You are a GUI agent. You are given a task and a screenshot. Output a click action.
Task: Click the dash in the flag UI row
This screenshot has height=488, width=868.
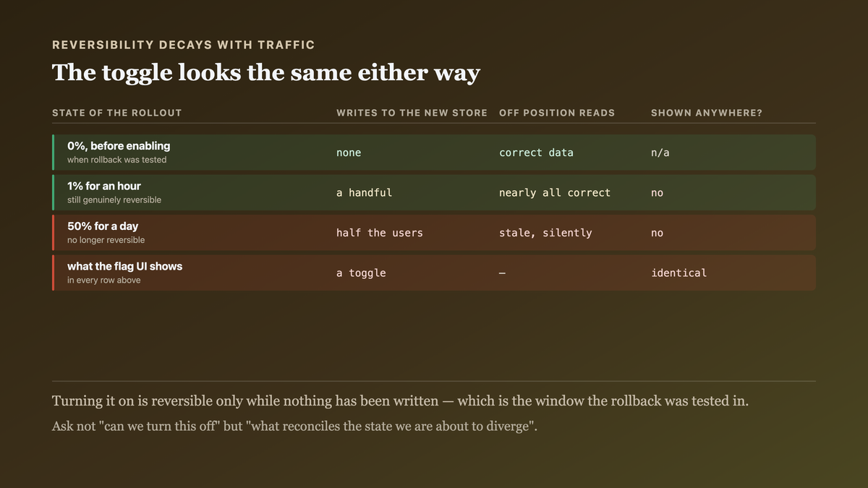(503, 273)
